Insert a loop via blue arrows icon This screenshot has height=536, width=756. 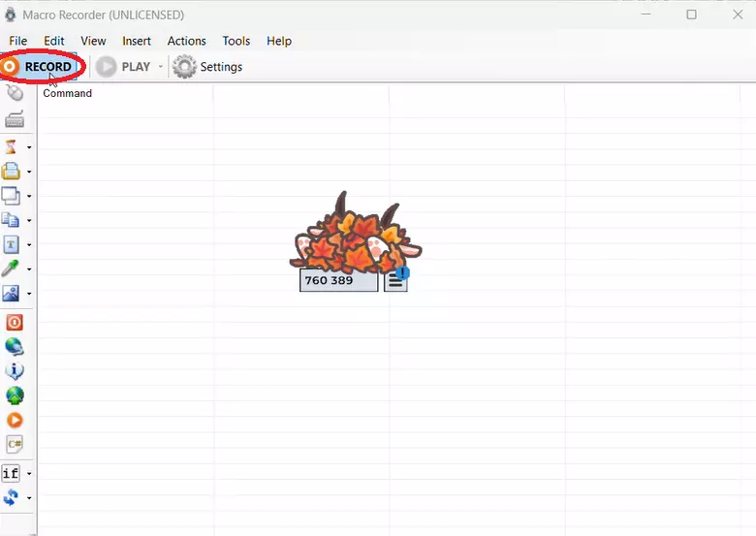click(x=11, y=497)
